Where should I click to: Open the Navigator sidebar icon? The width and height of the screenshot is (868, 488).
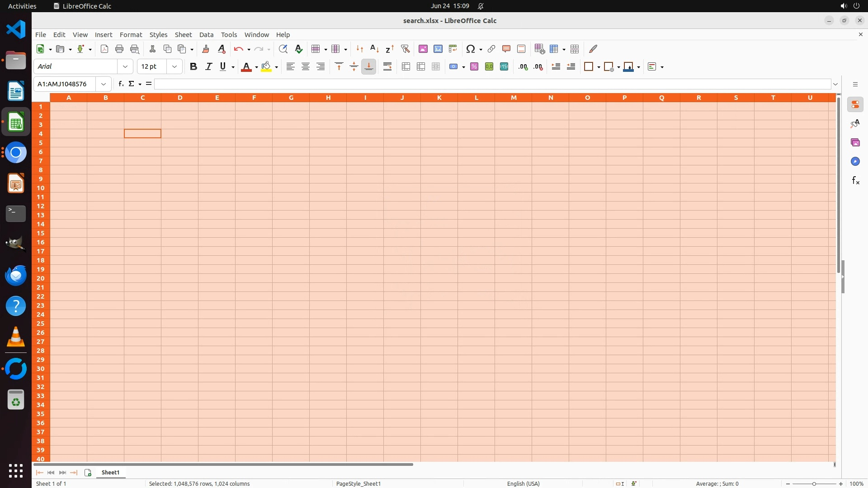pos(855,162)
